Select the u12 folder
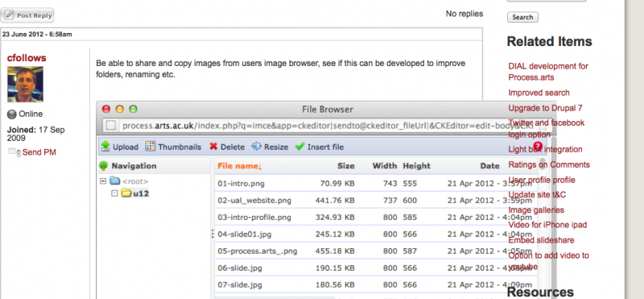 (x=135, y=193)
